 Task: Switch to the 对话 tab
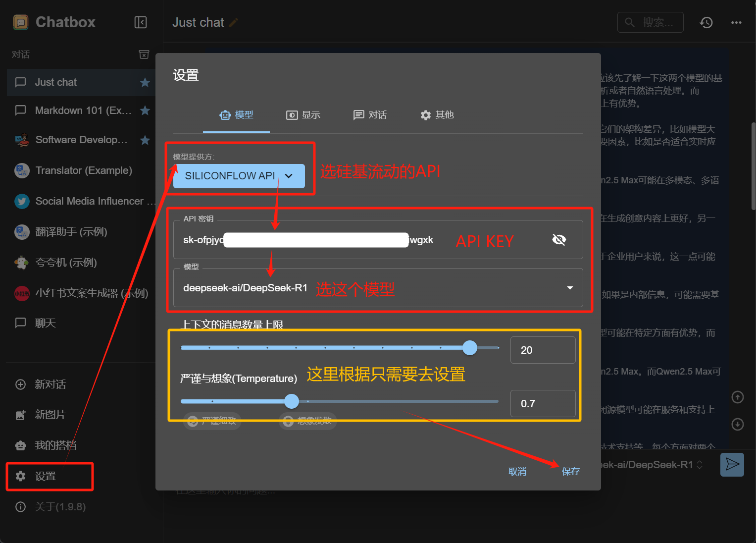click(370, 115)
